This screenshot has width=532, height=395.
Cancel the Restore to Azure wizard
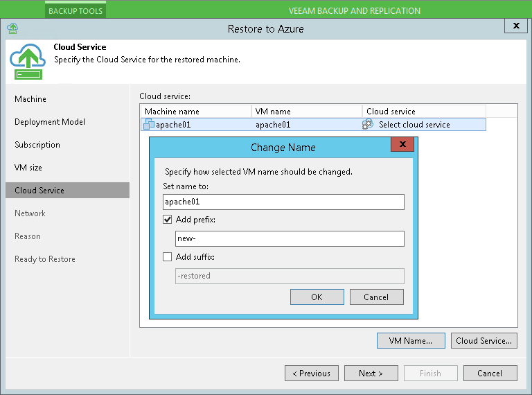(490, 374)
